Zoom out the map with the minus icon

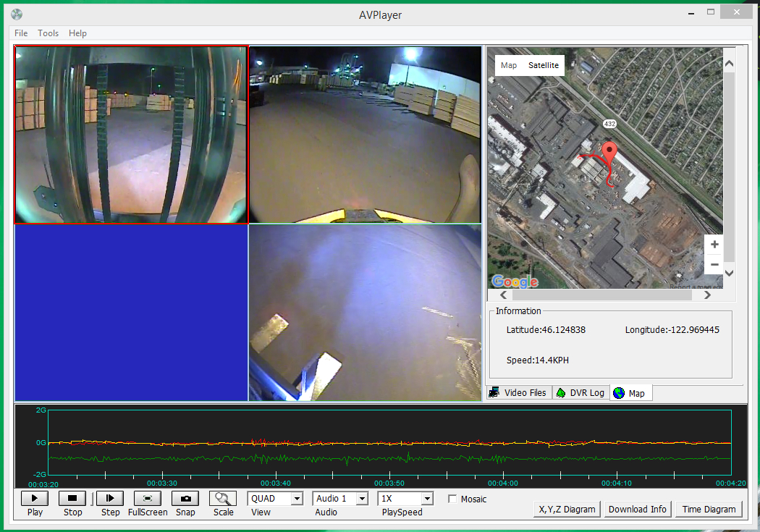(x=714, y=264)
